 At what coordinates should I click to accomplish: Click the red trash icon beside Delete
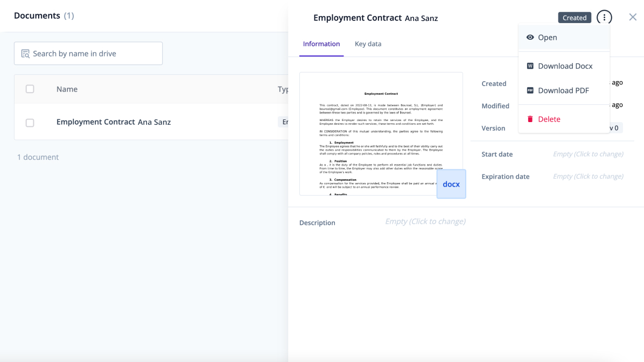coord(530,119)
